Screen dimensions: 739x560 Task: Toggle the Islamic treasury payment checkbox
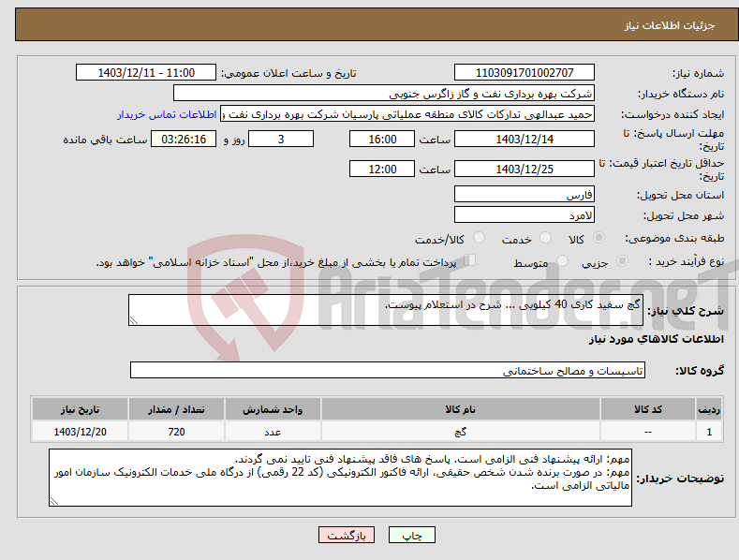470,260
